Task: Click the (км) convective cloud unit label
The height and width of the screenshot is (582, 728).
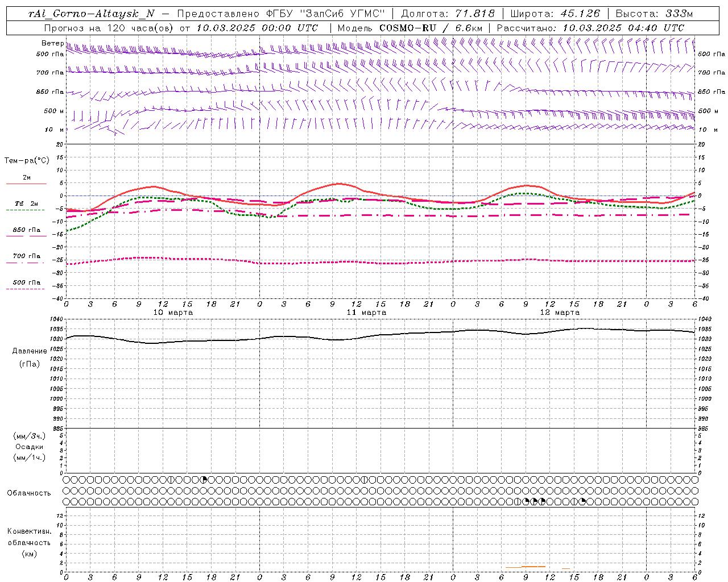Action: (30, 554)
